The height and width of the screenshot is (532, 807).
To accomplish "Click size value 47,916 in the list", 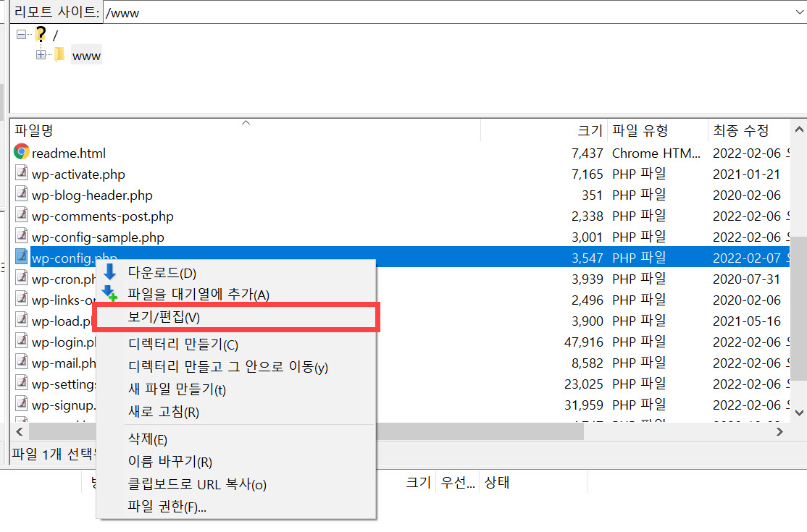I will pyautogui.click(x=583, y=342).
